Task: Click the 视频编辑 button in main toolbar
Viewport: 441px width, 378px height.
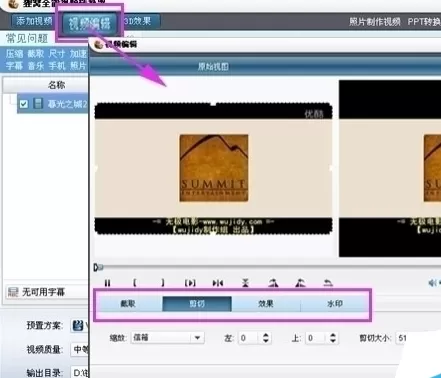Action: click(x=90, y=23)
